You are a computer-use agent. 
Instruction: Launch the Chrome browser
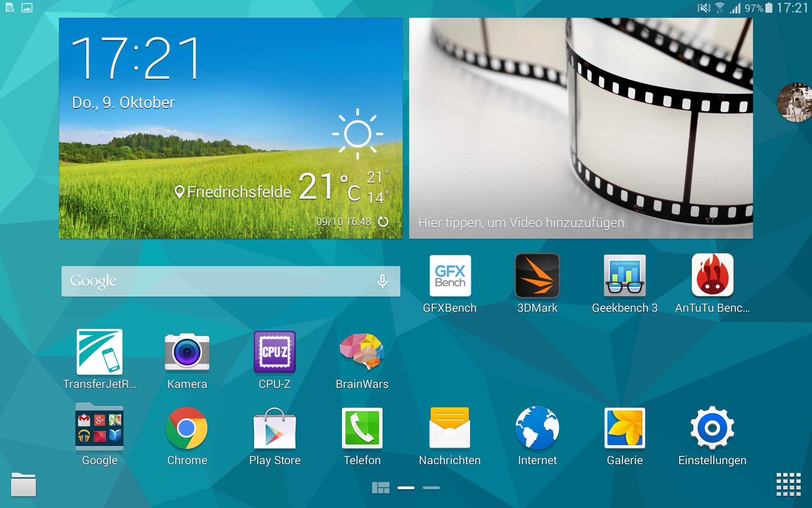187,428
